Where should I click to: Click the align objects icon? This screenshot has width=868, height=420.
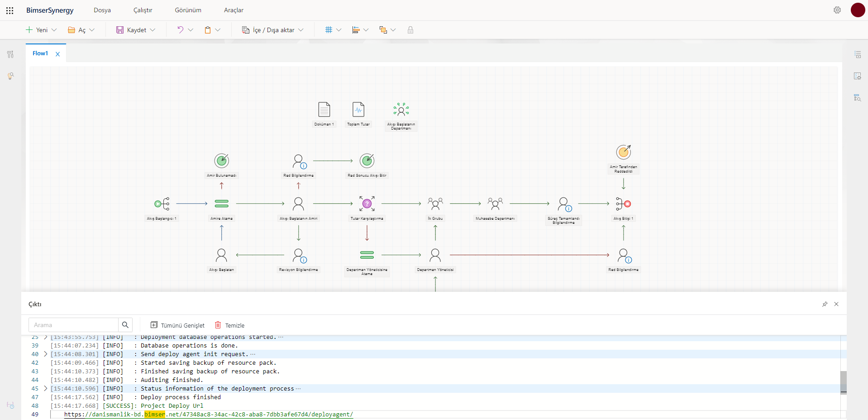click(x=356, y=30)
